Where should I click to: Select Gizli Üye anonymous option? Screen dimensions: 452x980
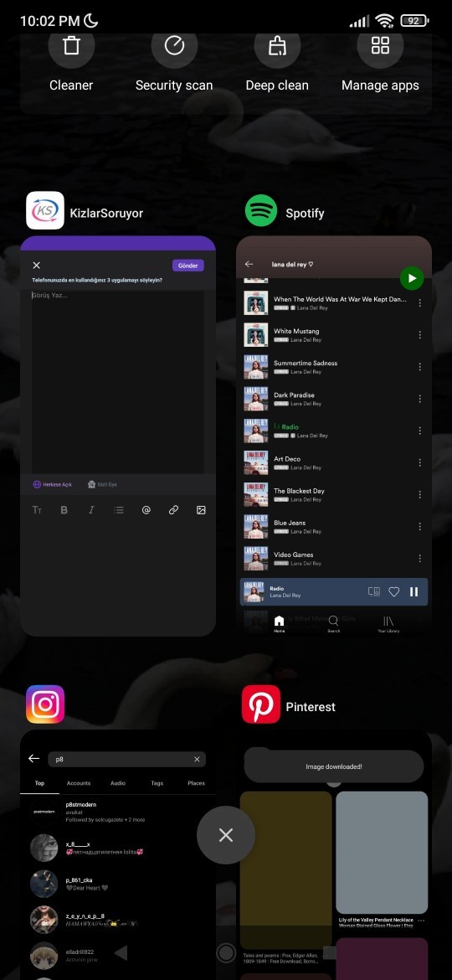102,484
